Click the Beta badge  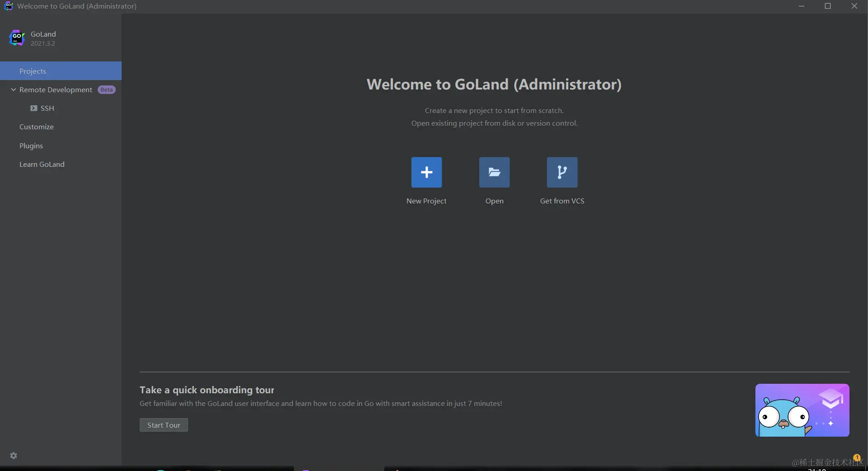[107, 89]
